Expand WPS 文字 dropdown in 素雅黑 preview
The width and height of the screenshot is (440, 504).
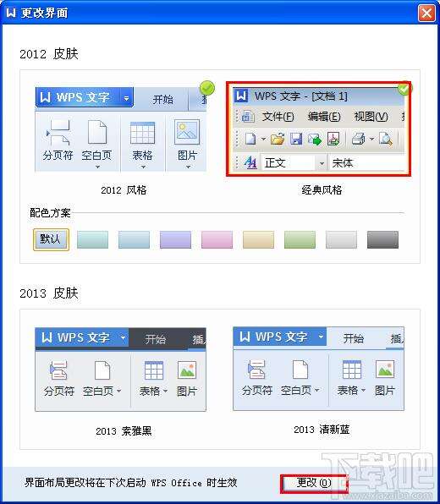pos(123,337)
